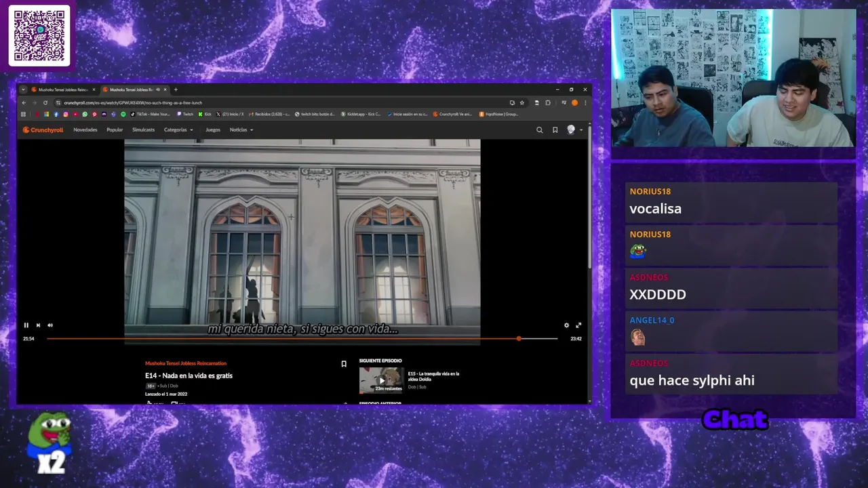Expand user profile avatar menu
The width and height of the screenshot is (868, 488).
point(574,129)
